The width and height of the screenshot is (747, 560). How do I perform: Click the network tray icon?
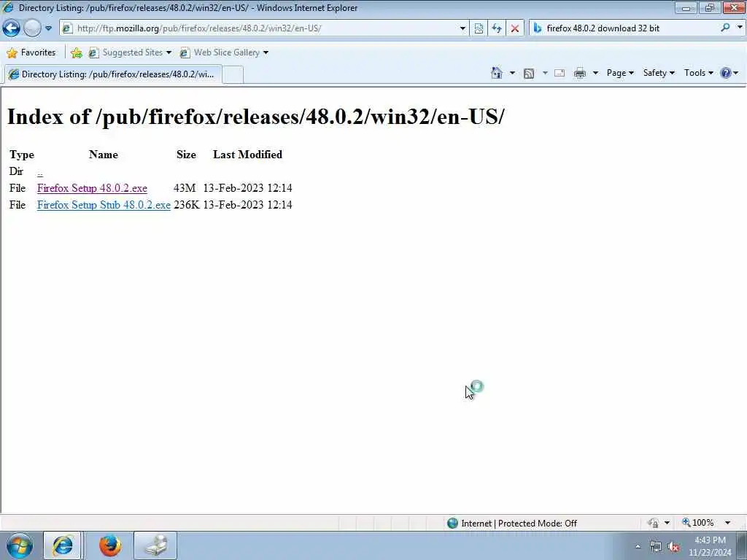point(656,547)
